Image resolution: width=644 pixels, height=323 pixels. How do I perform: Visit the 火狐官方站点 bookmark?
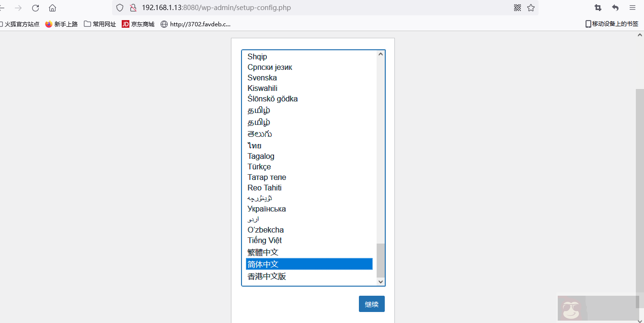click(23, 23)
